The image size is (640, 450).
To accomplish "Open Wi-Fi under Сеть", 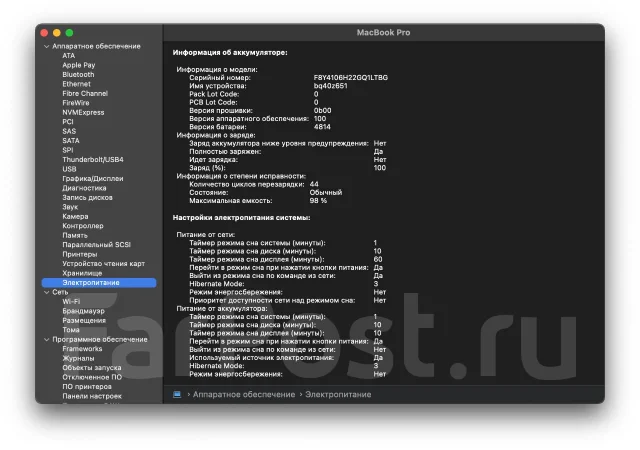I will (71, 301).
